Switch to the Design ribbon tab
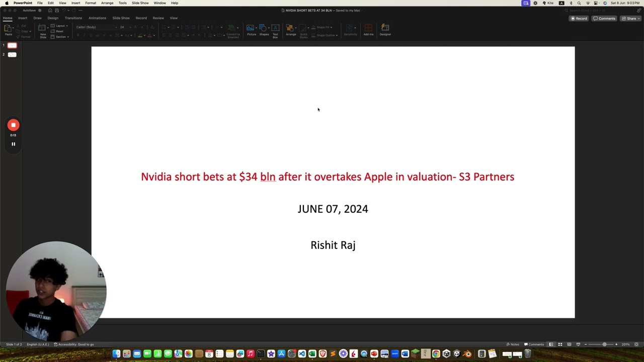The image size is (644, 362). coord(53,18)
